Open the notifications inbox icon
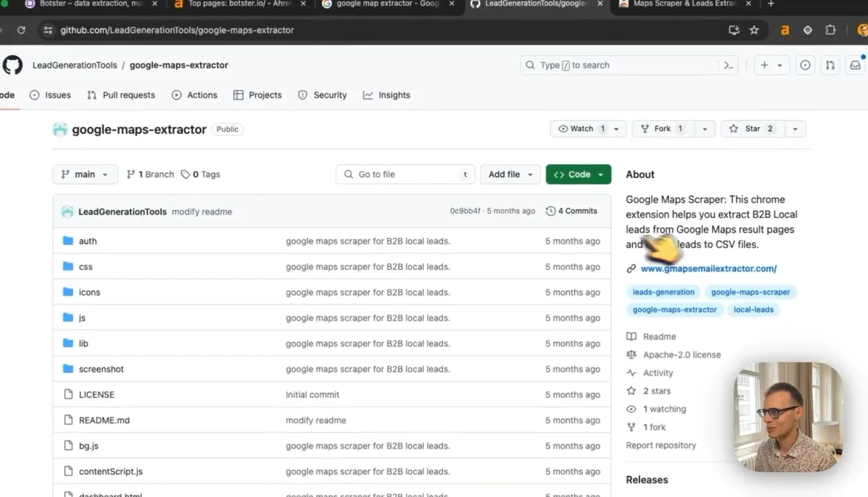868x497 pixels. coord(856,66)
